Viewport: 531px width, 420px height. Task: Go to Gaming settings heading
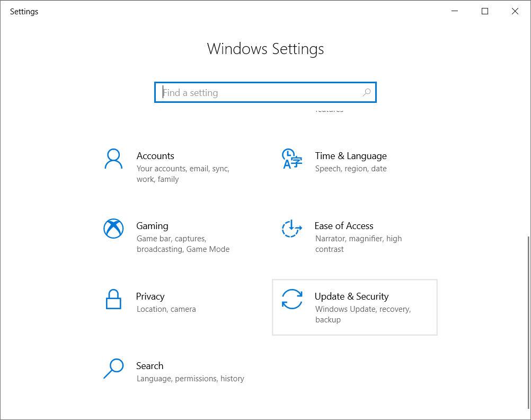tap(152, 226)
